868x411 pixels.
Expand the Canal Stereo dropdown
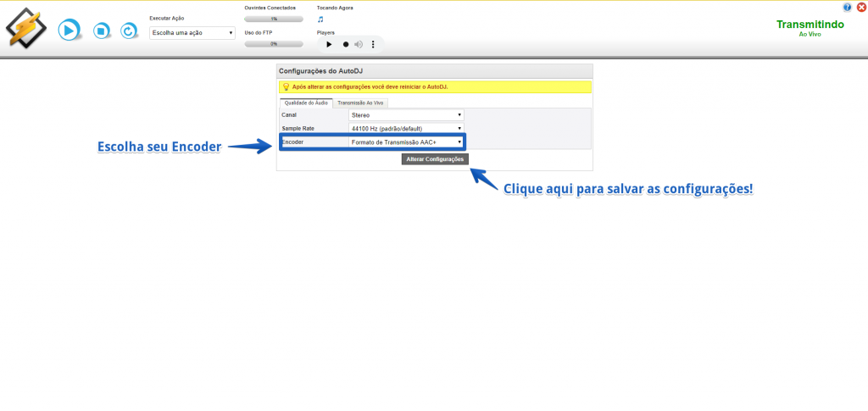coord(407,114)
